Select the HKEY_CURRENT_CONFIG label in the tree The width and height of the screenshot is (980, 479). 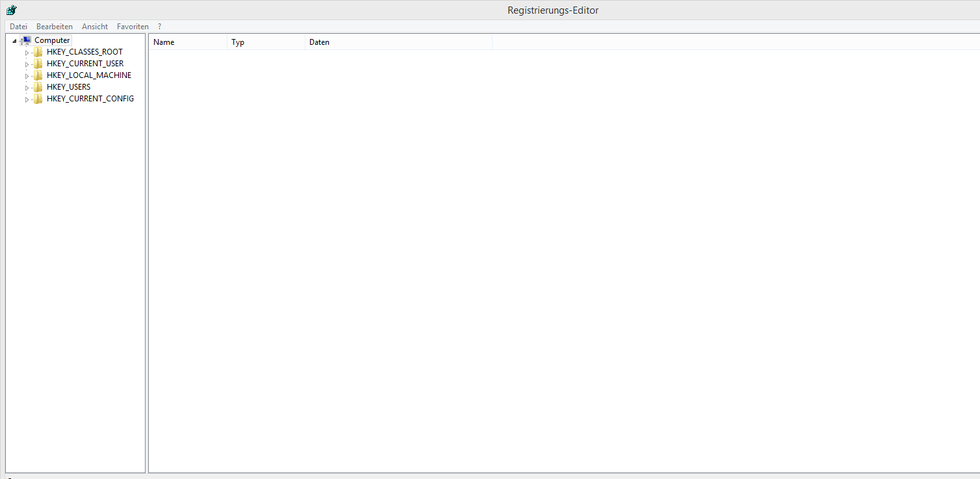click(90, 99)
